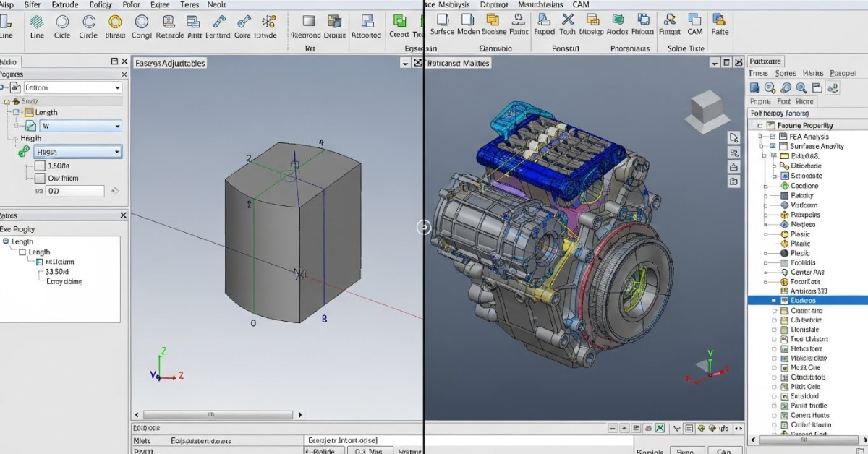Activate the Extwde snowflake-style icon
The width and height of the screenshot is (868, 454).
[x=268, y=23]
